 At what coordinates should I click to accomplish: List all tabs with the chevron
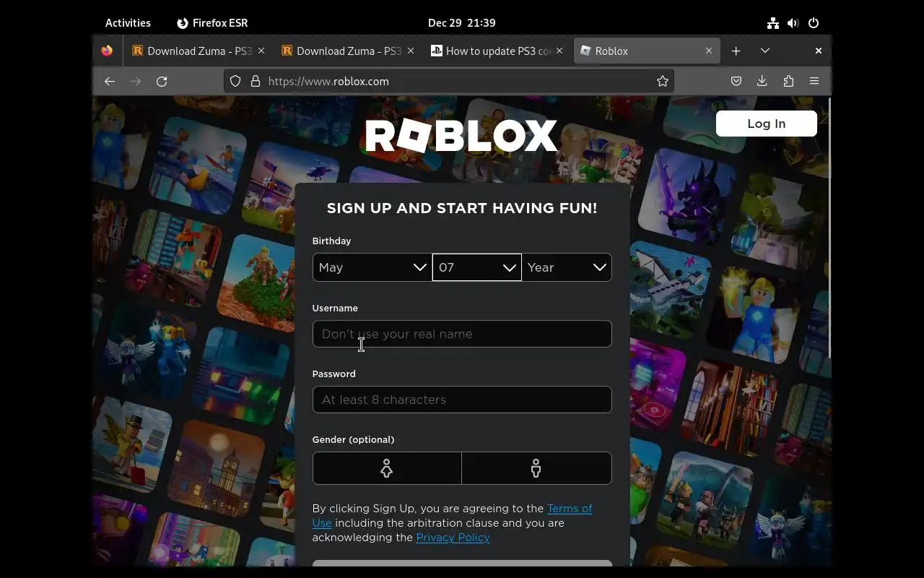click(765, 51)
